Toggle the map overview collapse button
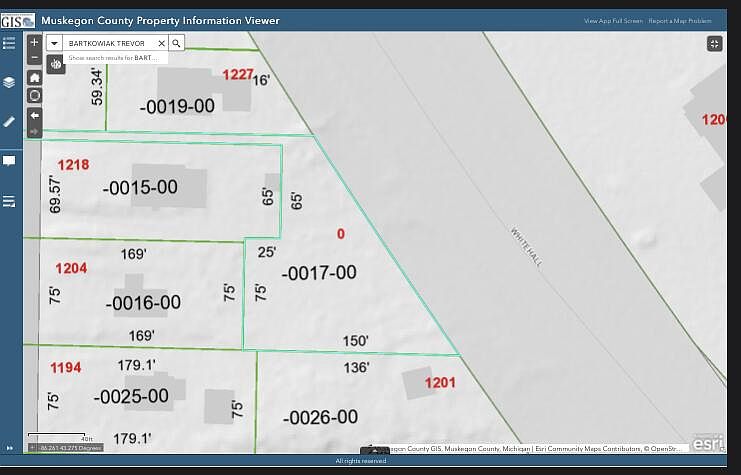Screen dimensions: 741x475 (x=714, y=43)
